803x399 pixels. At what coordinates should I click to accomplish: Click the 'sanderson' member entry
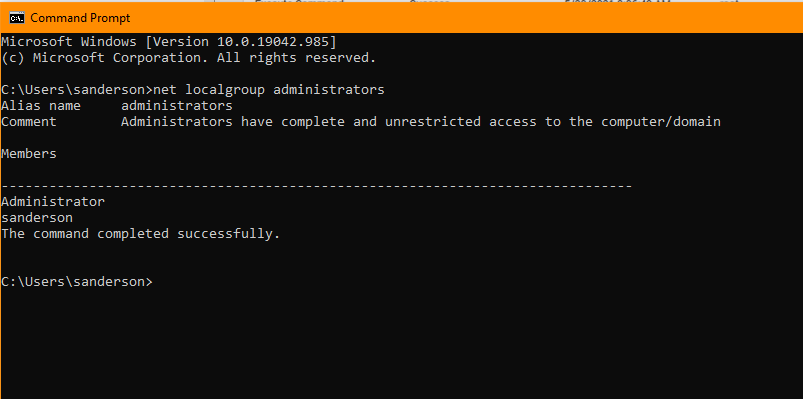coord(37,218)
